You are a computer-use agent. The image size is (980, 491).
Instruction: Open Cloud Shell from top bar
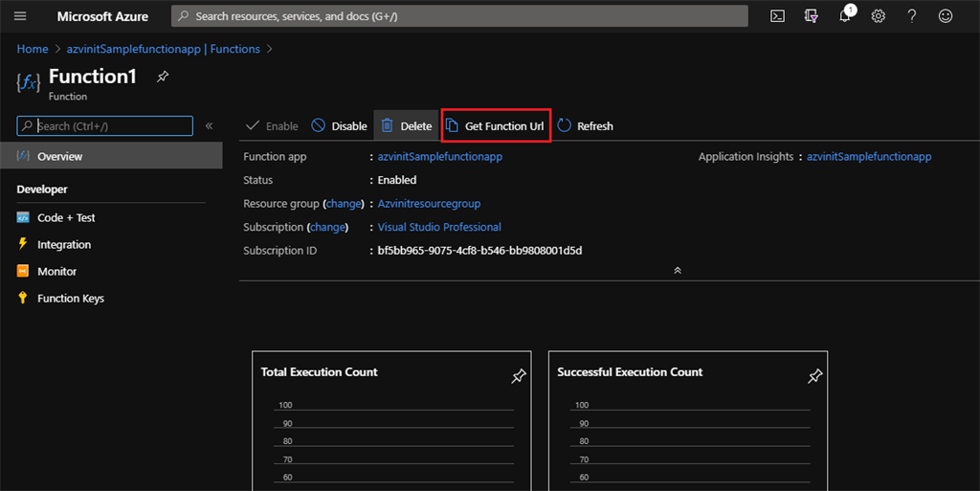[x=777, y=16]
